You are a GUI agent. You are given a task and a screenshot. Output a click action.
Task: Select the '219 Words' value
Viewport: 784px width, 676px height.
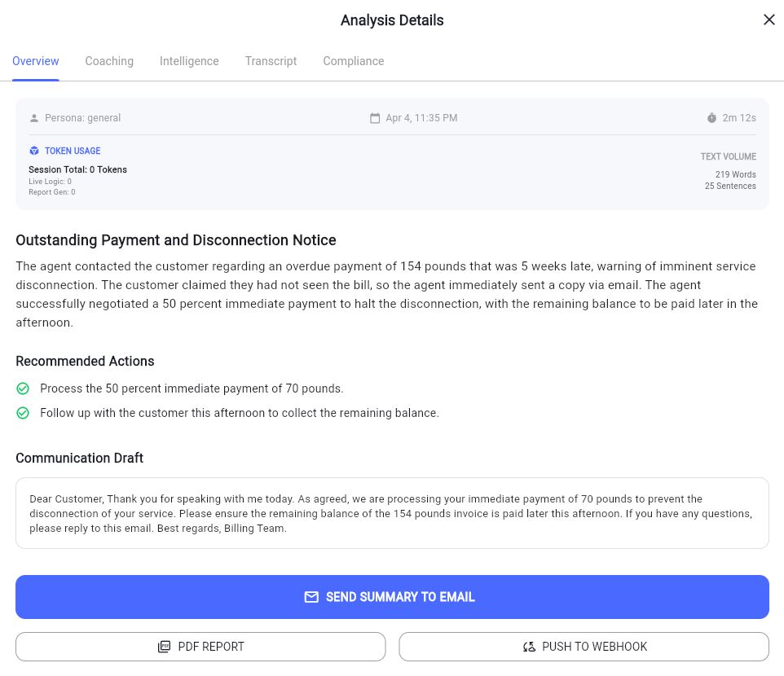pyautogui.click(x=735, y=174)
